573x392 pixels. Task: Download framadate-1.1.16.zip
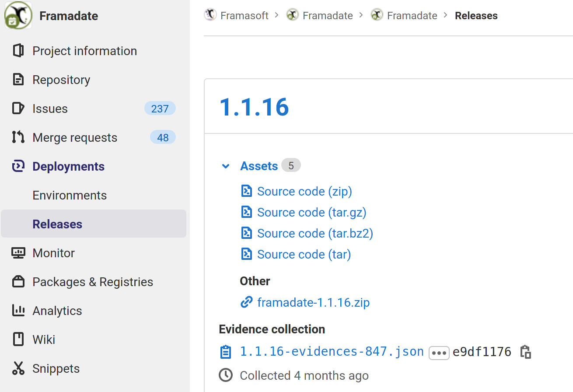click(314, 302)
